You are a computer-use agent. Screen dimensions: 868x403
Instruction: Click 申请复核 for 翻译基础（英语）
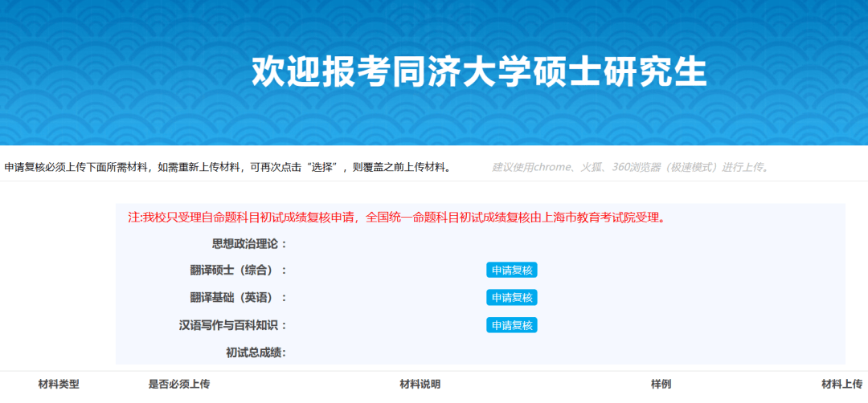pyautogui.click(x=511, y=297)
